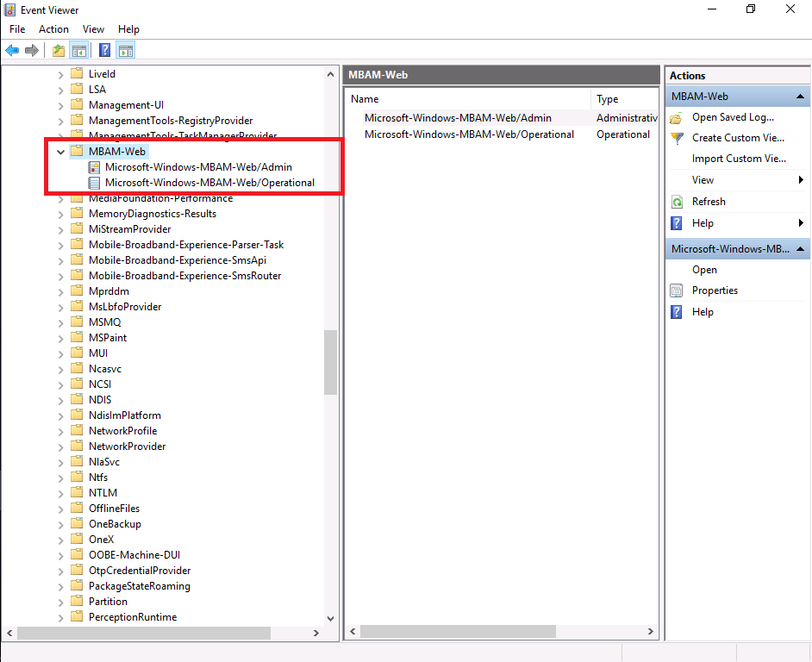Click the Name column header
This screenshot has width=812, height=662.
pos(467,99)
